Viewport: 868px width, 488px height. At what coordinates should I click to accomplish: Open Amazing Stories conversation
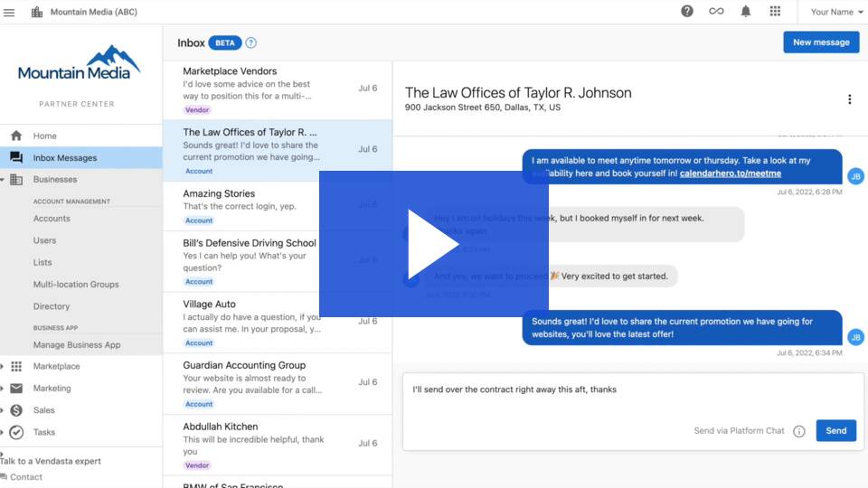tap(278, 206)
